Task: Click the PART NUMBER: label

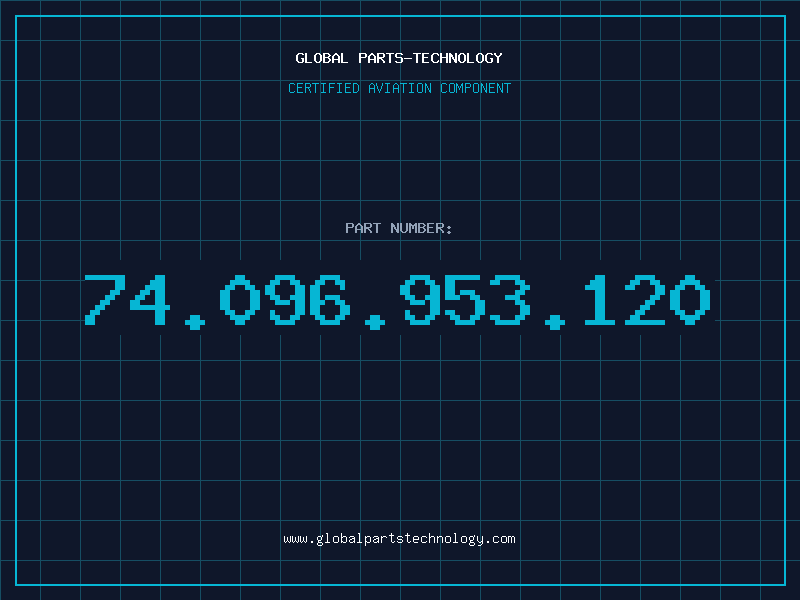Action: click(x=398, y=228)
